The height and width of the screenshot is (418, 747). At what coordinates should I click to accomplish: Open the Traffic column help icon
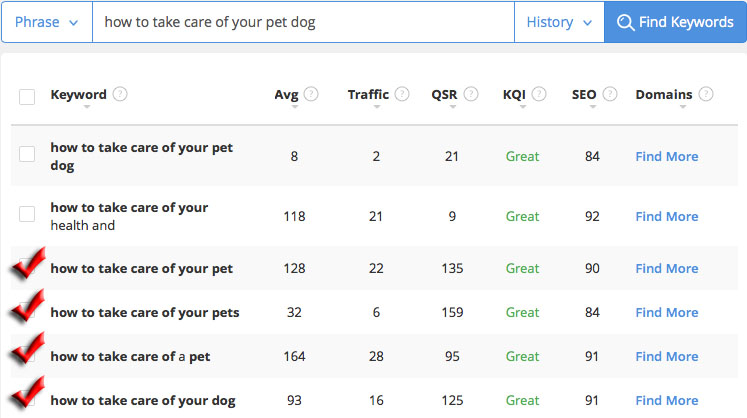[x=402, y=94]
